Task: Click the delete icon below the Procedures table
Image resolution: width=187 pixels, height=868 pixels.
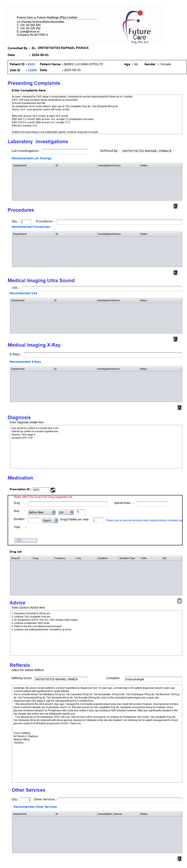Action: pos(175,273)
